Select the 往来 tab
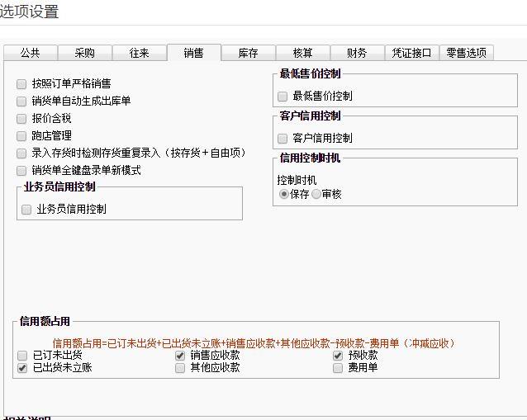 (140, 53)
